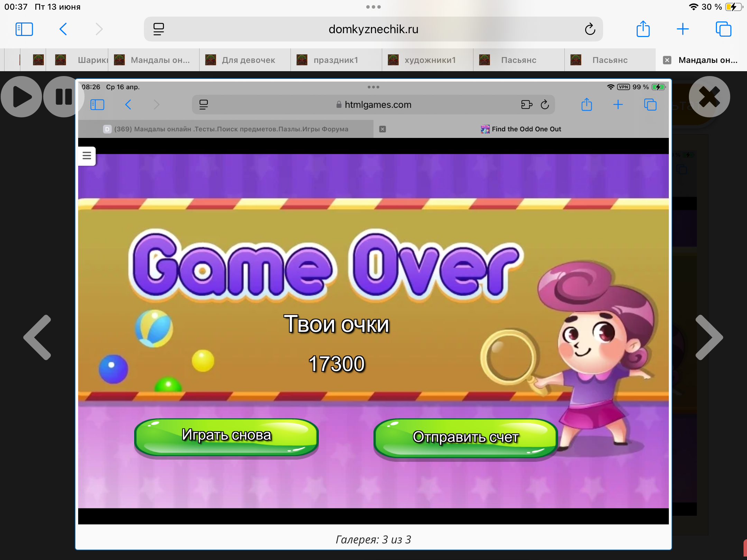Show the previous gallery image
Viewport: 747px width, 560px height.
[x=37, y=337]
